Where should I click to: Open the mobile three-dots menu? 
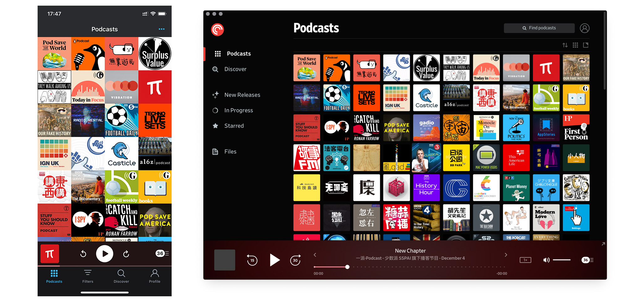[x=162, y=29]
